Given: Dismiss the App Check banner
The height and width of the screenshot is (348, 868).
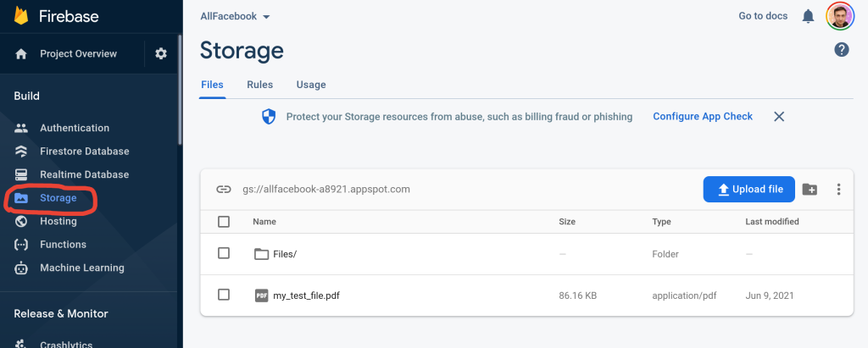Looking at the screenshot, I should pos(779,116).
